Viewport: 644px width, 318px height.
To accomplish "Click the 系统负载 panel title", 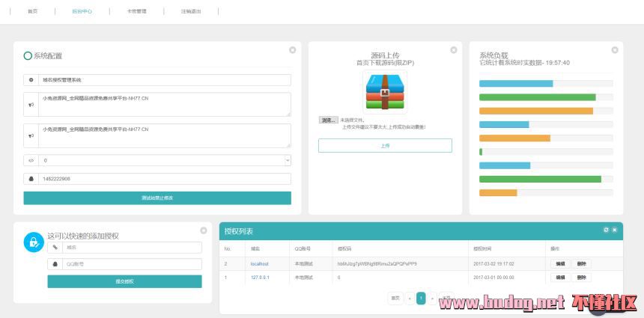I will point(493,55).
